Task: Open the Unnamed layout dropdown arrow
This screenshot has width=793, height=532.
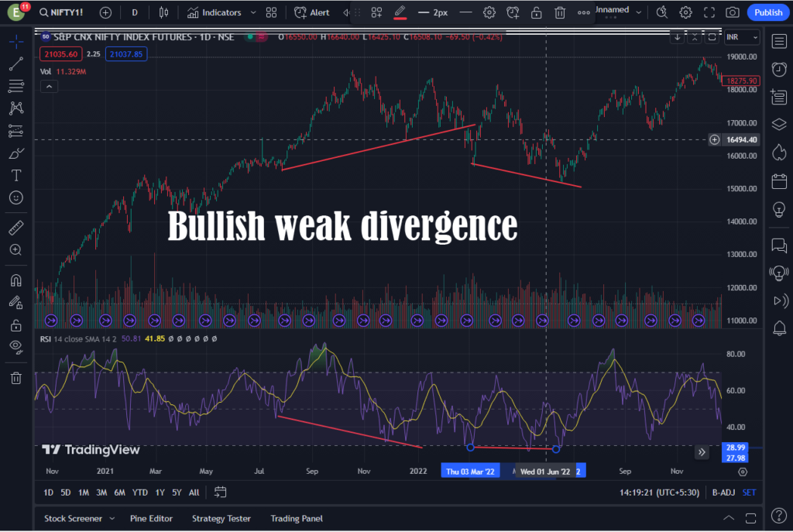Action: pos(639,12)
